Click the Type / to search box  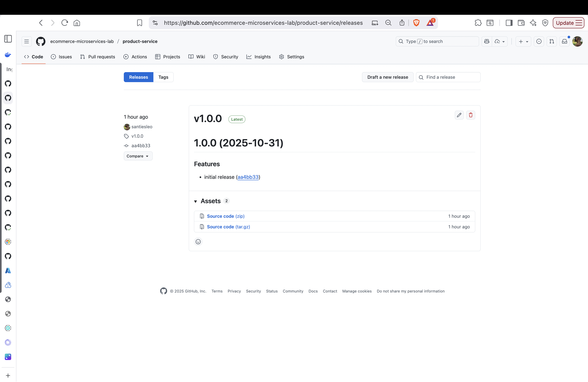click(437, 42)
